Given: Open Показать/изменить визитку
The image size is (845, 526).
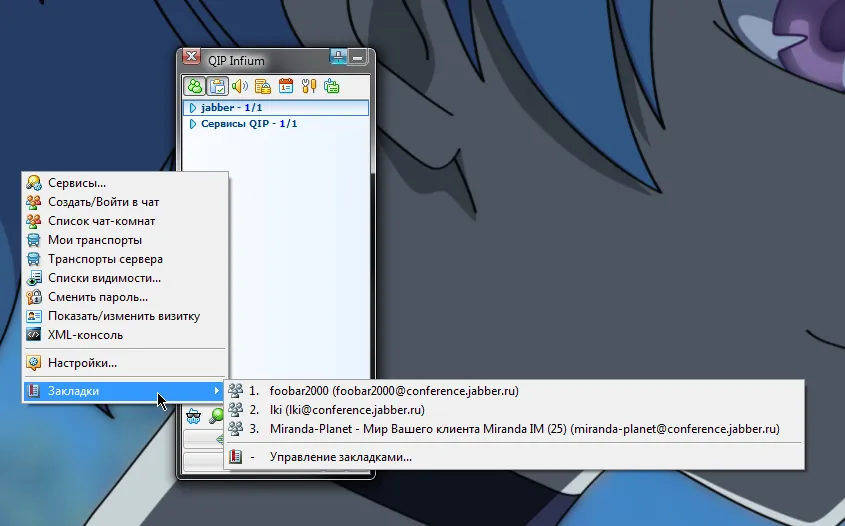Looking at the screenshot, I should tap(126, 316).
